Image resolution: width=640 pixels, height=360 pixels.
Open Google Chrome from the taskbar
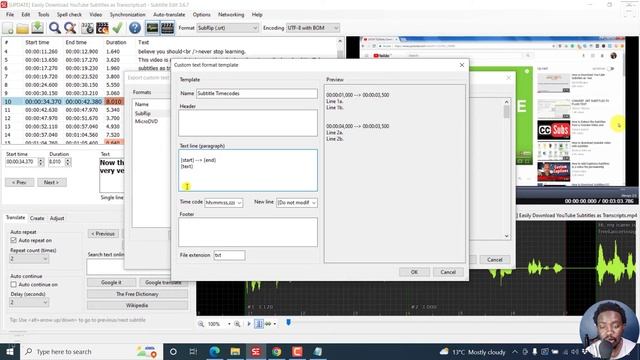pyautogui.click(x=277, y=351)
